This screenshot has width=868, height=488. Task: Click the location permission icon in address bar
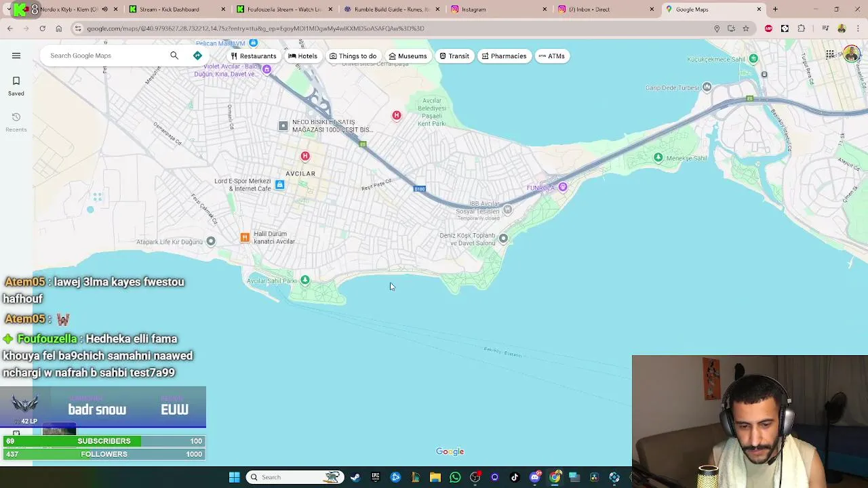[717, 28]
